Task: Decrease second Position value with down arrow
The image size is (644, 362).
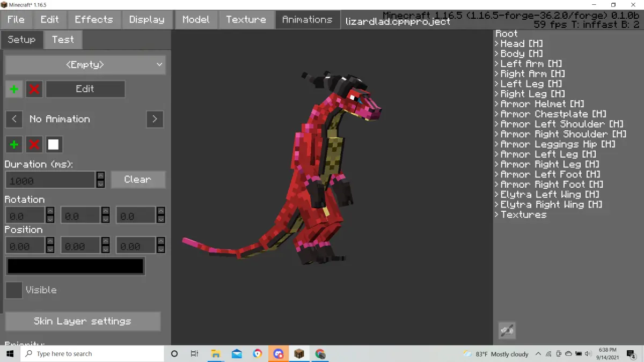Action: 106,249
